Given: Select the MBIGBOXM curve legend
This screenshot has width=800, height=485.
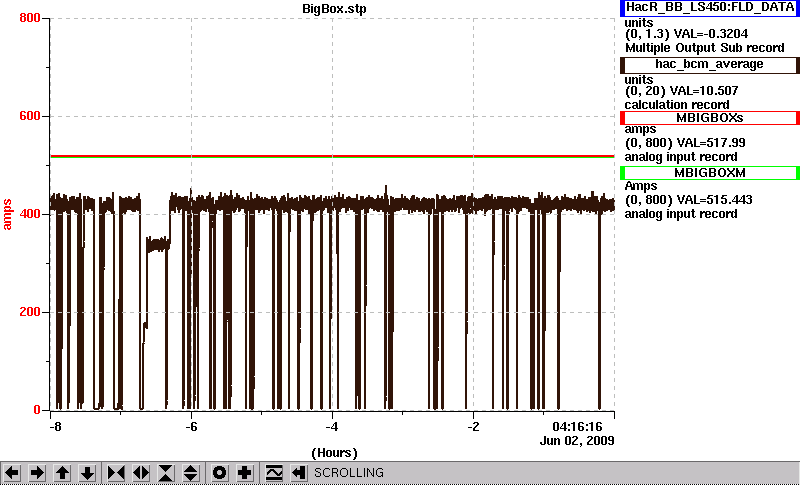Looking at the screenshot, I should pos(710,173).
